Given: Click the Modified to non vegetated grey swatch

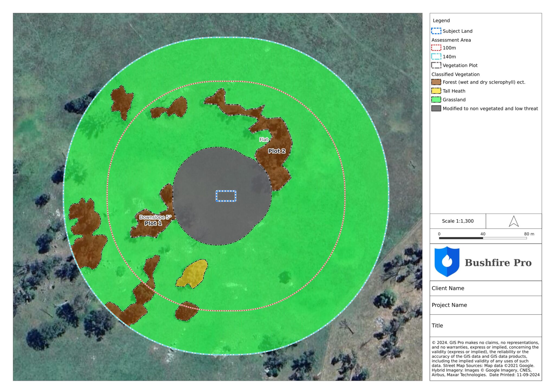Looking at the screenshot, I should pyautogui.click(x=436, y=109).
